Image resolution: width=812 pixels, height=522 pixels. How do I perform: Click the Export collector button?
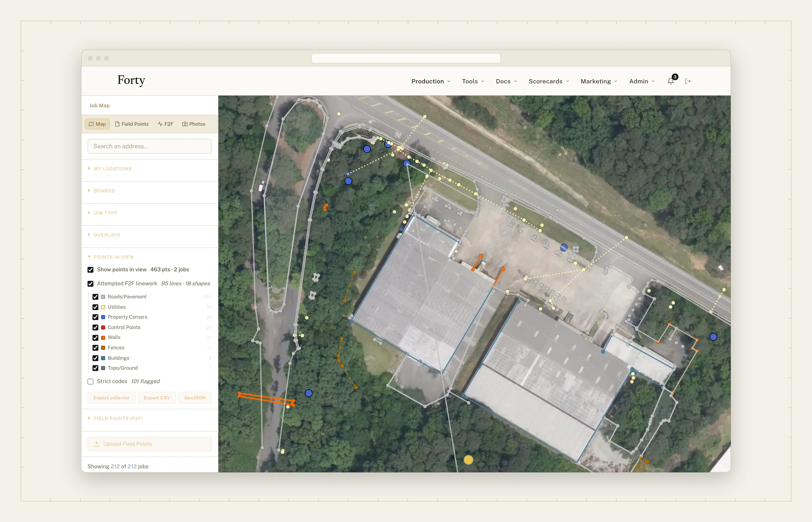tap(112, 398)
